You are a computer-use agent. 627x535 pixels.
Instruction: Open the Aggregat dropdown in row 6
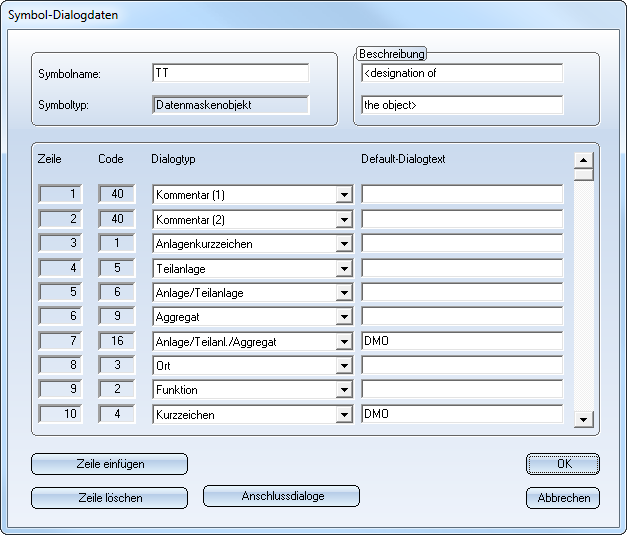[344, 317]
